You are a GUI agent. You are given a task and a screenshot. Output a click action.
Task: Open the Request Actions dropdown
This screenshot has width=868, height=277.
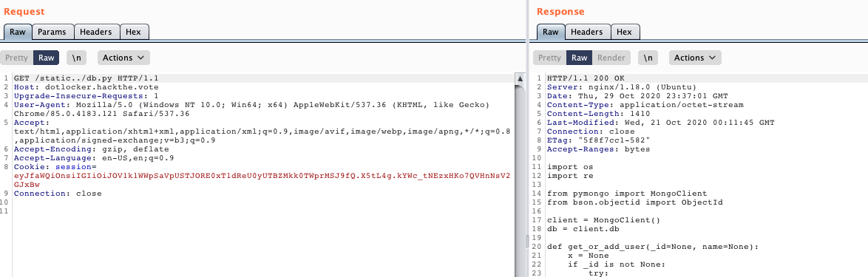coord(123,58)
